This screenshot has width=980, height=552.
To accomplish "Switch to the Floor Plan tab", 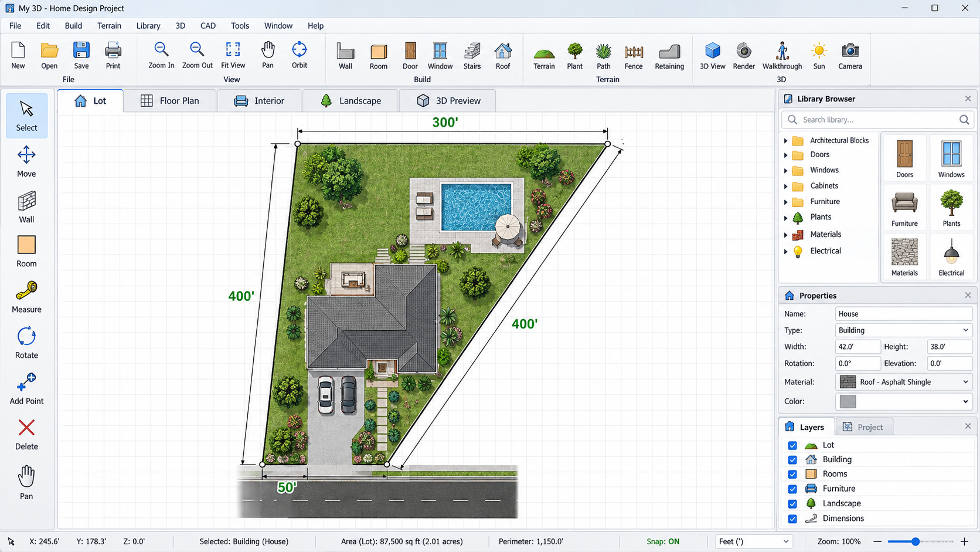I will [170, 101].
